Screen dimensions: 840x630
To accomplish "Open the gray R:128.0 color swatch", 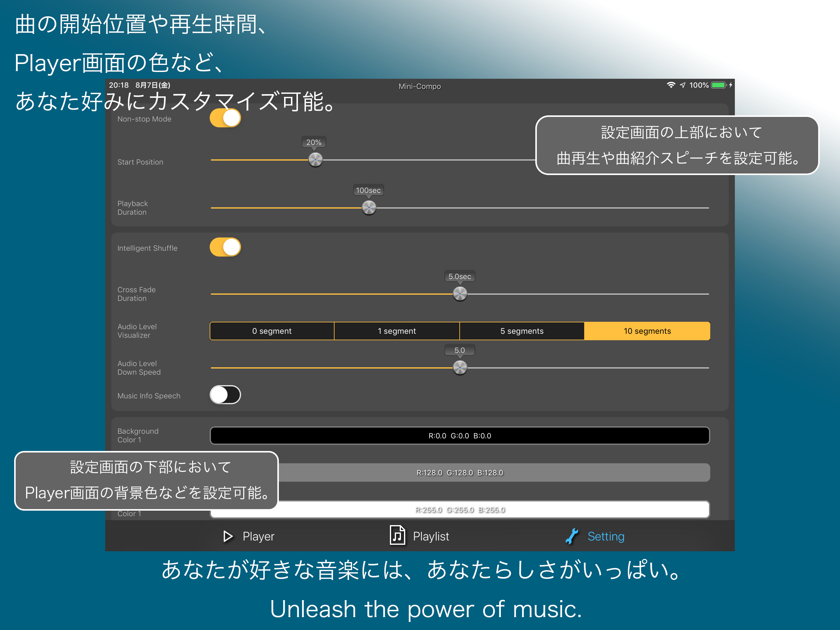I will (494, 472).
